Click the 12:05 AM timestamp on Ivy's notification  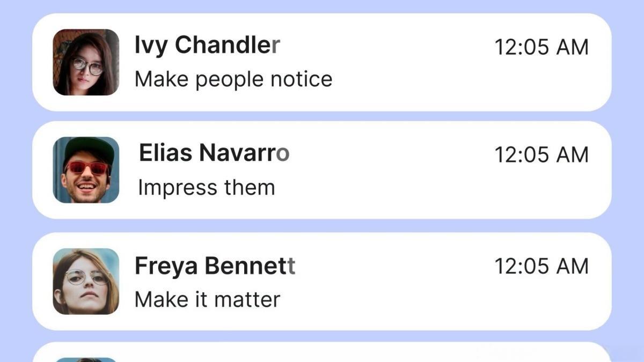tap(541, 48)
